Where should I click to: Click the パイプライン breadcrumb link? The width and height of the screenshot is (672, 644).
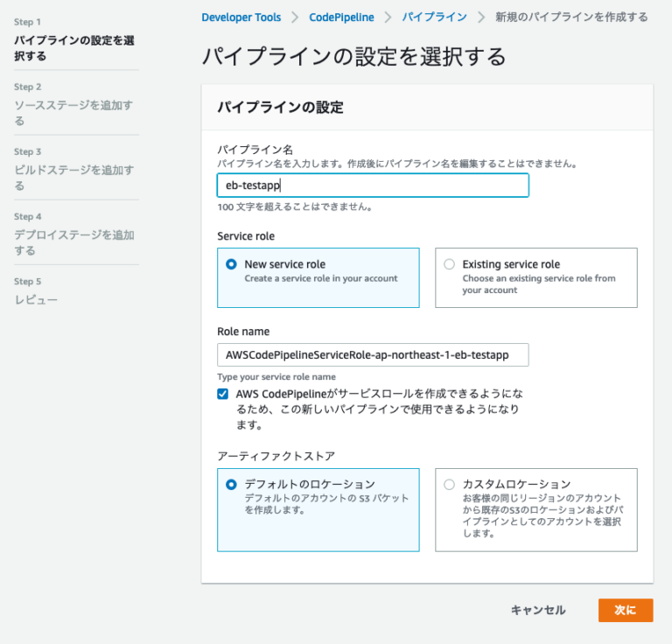point(434,17)
